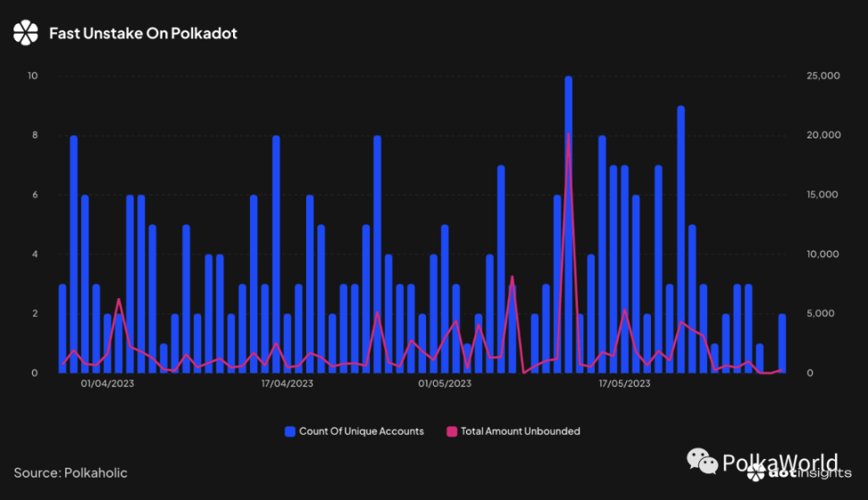Click the left axis value 4

35,254
